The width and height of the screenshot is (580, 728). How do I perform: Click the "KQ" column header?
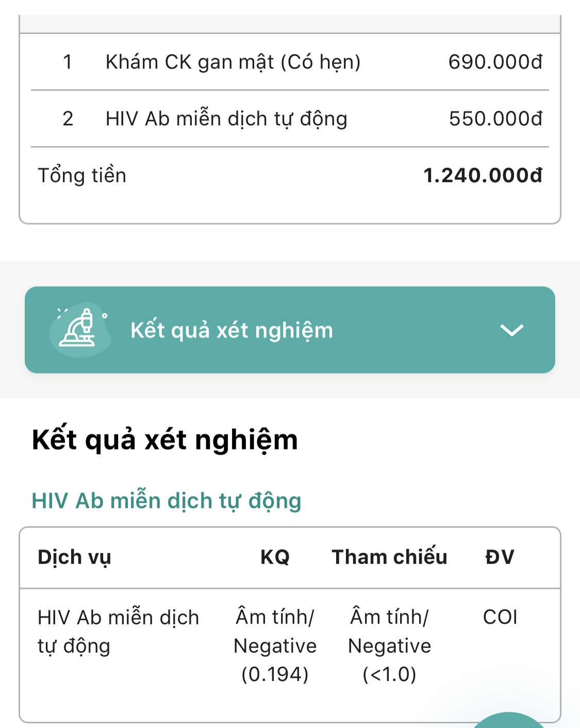[275, 557]
